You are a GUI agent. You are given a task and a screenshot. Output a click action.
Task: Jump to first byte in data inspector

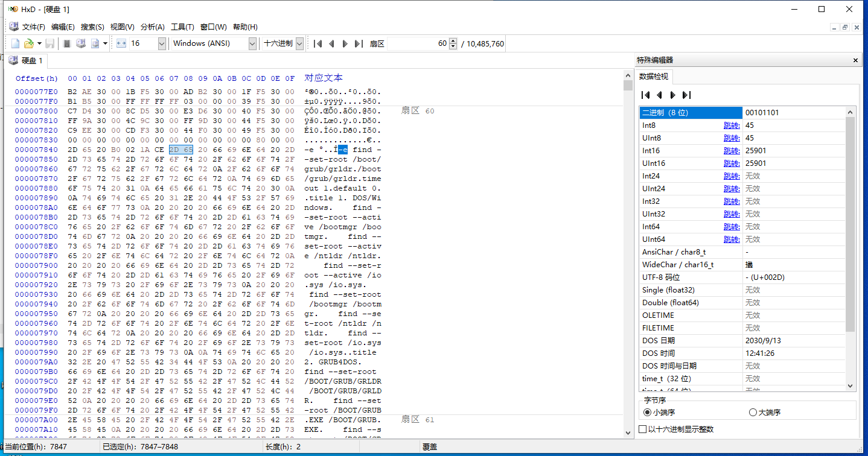click(x=645, y=95)
